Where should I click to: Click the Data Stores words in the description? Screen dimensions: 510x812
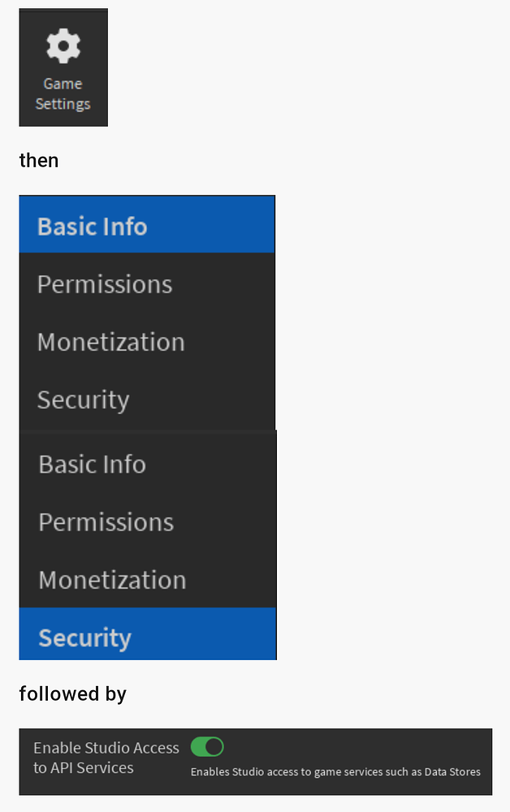tap(452, 771)
